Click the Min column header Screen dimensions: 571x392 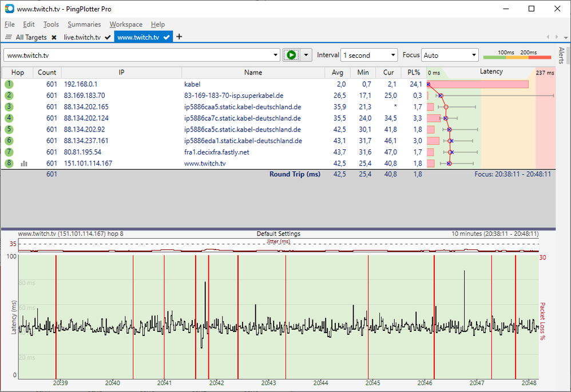363,73
